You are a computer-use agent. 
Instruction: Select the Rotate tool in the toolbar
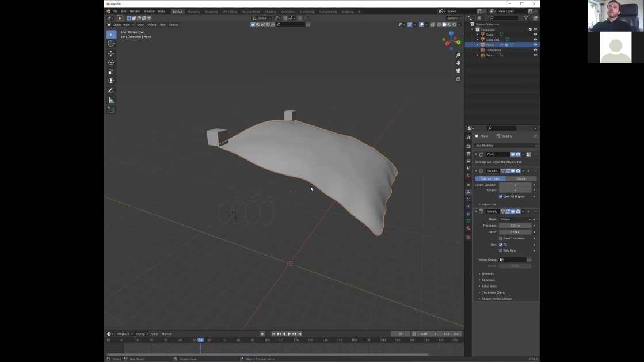click(111, 63)
